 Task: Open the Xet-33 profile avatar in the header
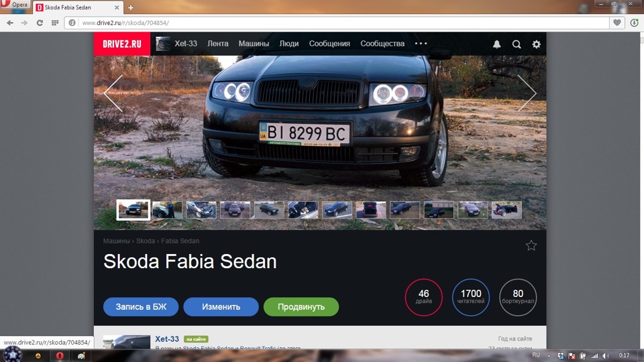tap(163, 44)
